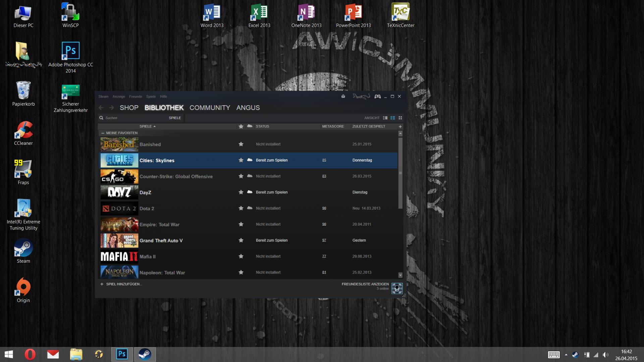Toggle favorite star for Napoleon: Total War
This screenshot has height=362, width=644.
[x=241, y=273]
